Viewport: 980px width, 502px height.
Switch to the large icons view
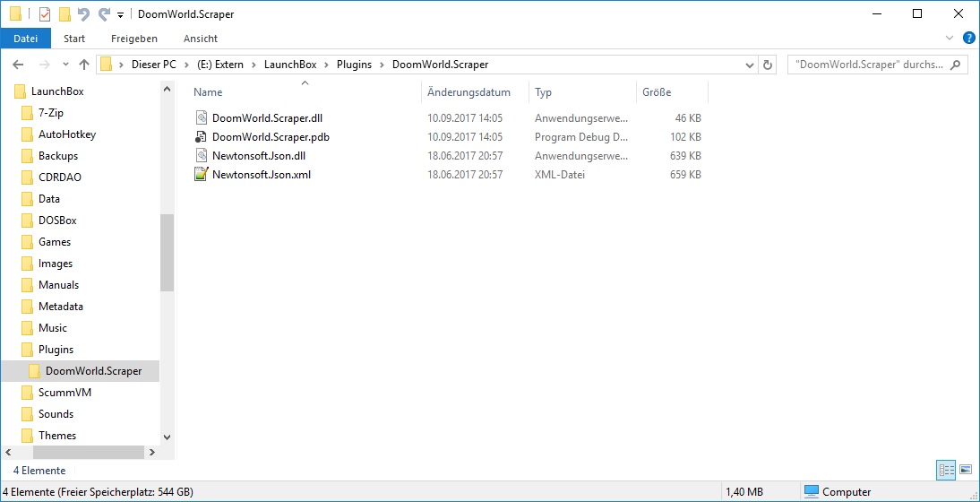(966, 470)
